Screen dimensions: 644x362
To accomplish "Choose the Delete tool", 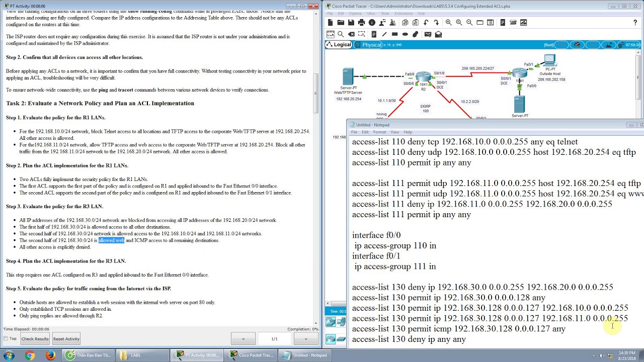I will tap(351, 34).
